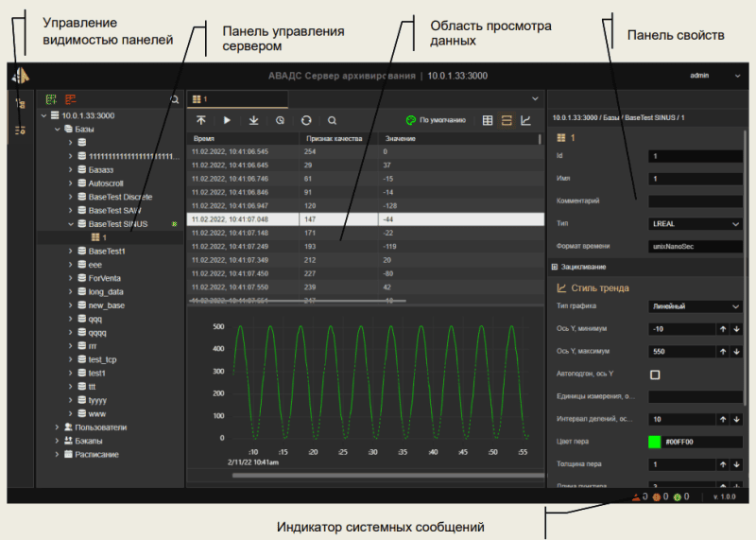Click the jump-to-end download arrow icon
Screen dimensions: 756x540
[x=253, y=121]
